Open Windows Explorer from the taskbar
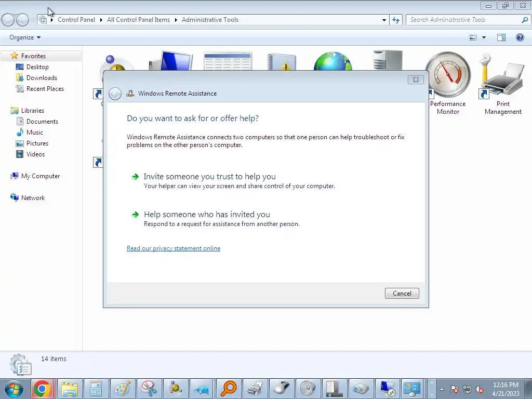Image resolution: width=532 pixels, height=399 pixels. pos(70,389)
